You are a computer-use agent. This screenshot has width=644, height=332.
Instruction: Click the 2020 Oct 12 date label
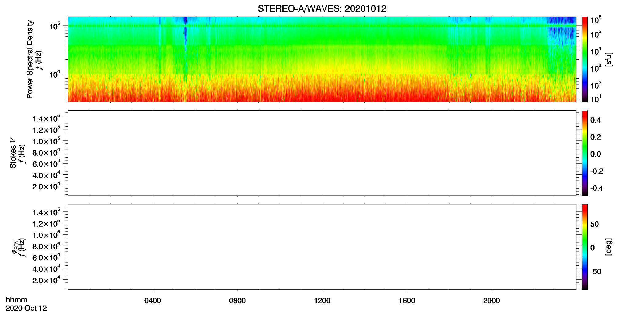[x=26, y=308]
